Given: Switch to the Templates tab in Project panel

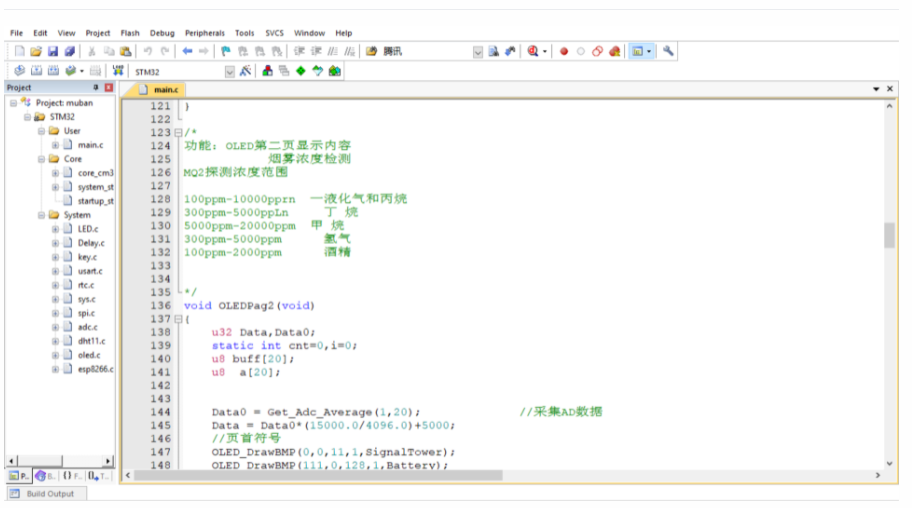Looking at the screenshot, I should tap(98, 476).
